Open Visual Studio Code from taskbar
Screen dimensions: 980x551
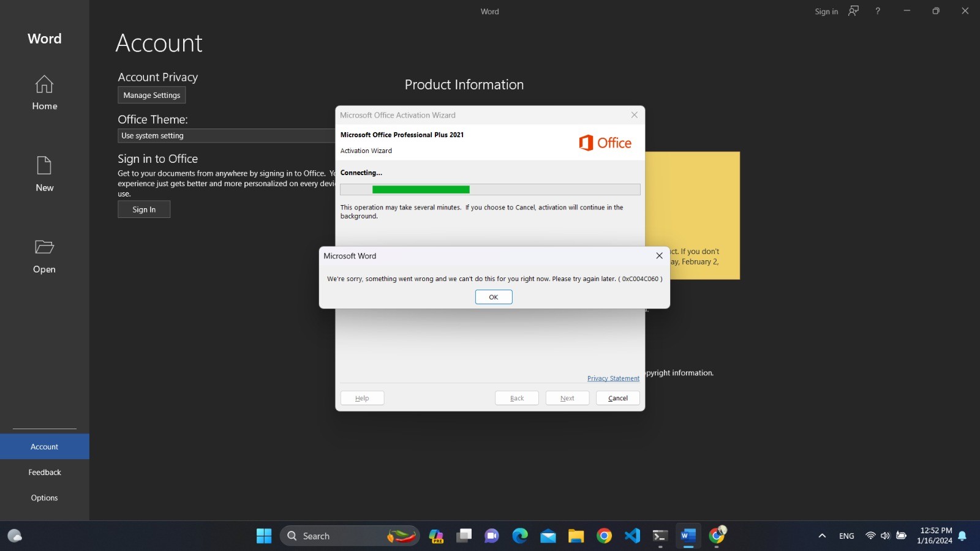[632, 536]
